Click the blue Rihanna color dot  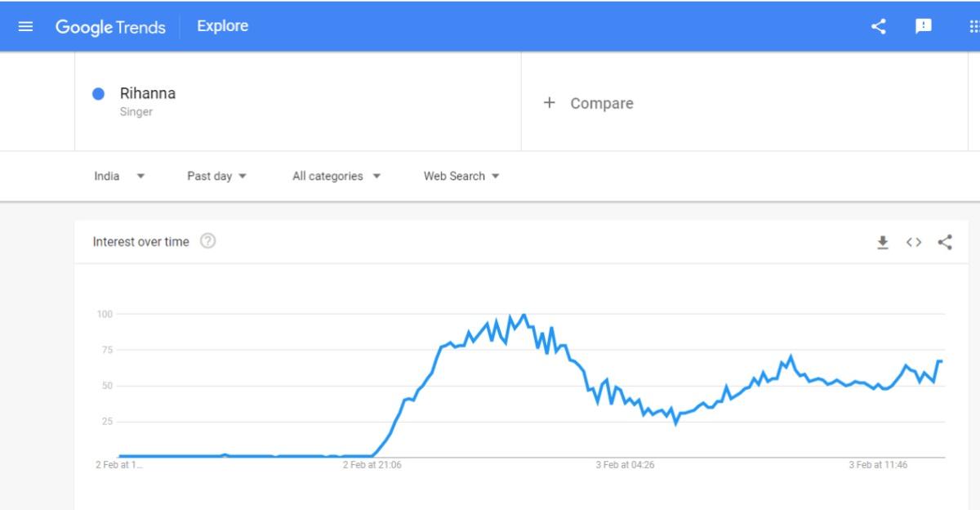(x=99, y=94)
